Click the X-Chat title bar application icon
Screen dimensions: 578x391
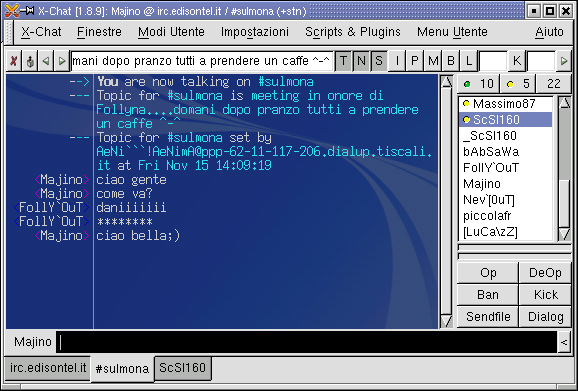tap(12, 11)
